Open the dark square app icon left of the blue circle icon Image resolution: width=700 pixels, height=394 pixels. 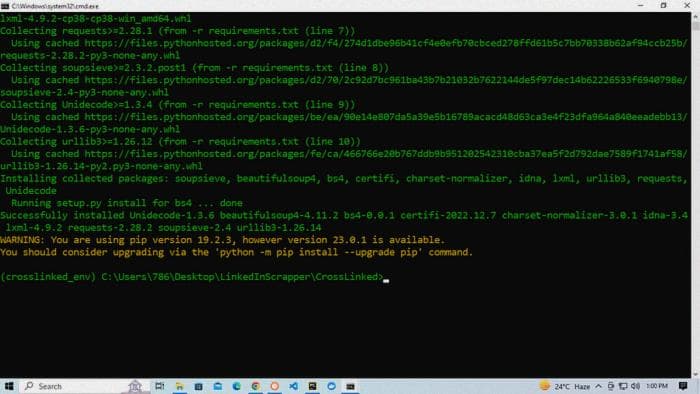point(312,386)
